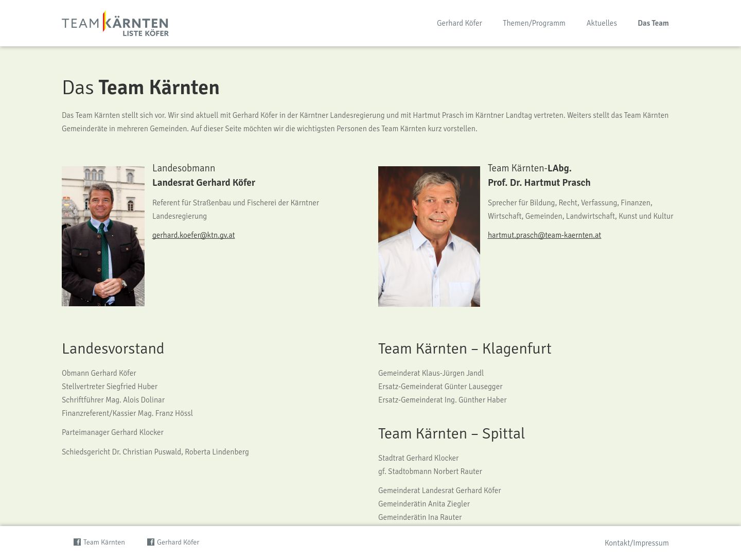741x560 pixels.
Task: Click the Team Kärnten Liste Köfer logo
Action: pyautogui.click(x=115, y=24)
